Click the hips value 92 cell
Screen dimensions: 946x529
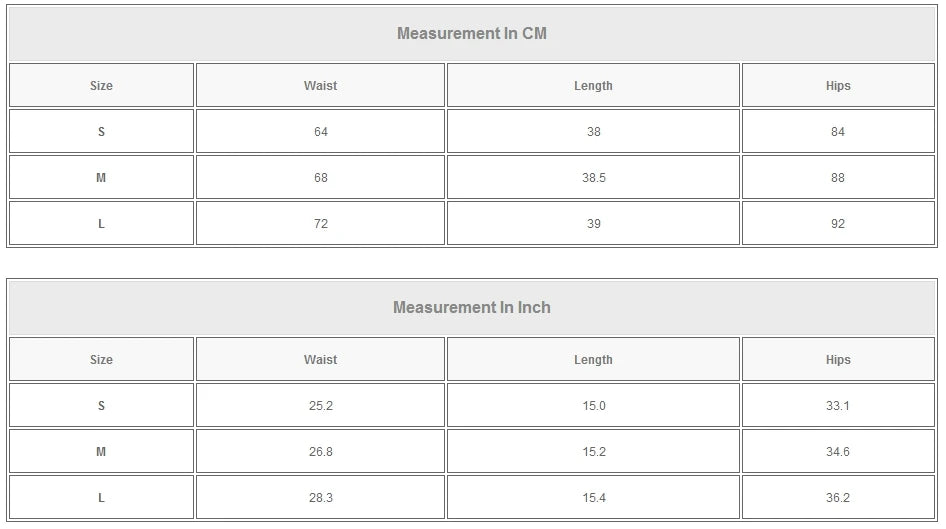(838, 224)
